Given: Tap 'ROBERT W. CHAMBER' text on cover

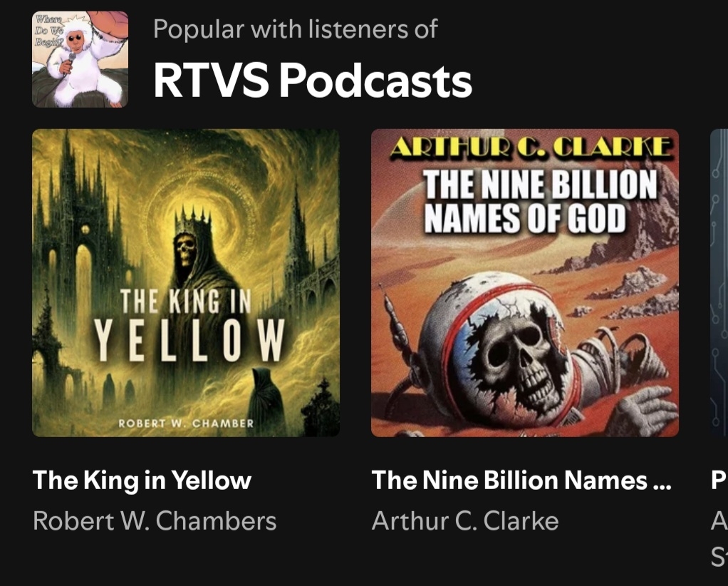Looking at the screenshot, I should [186, 423].
